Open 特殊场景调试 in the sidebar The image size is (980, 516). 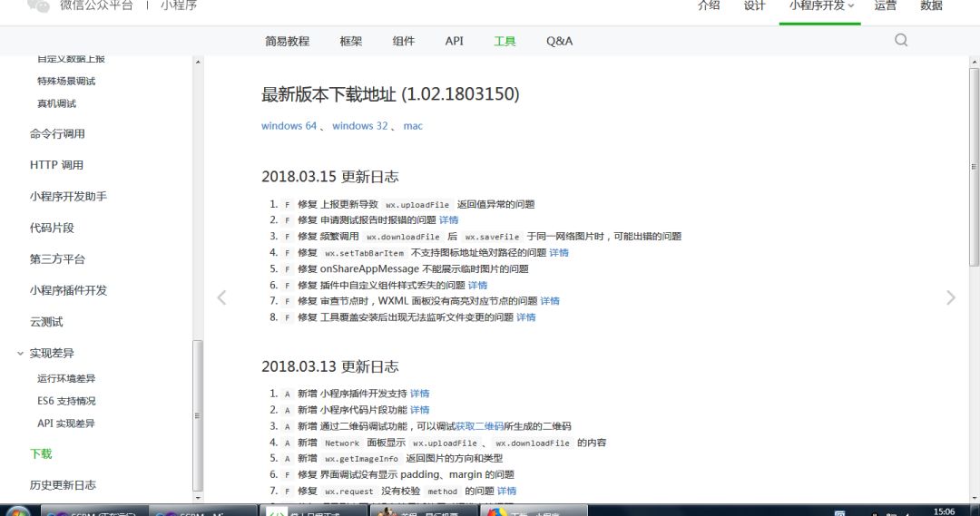[x=66, y=82]
